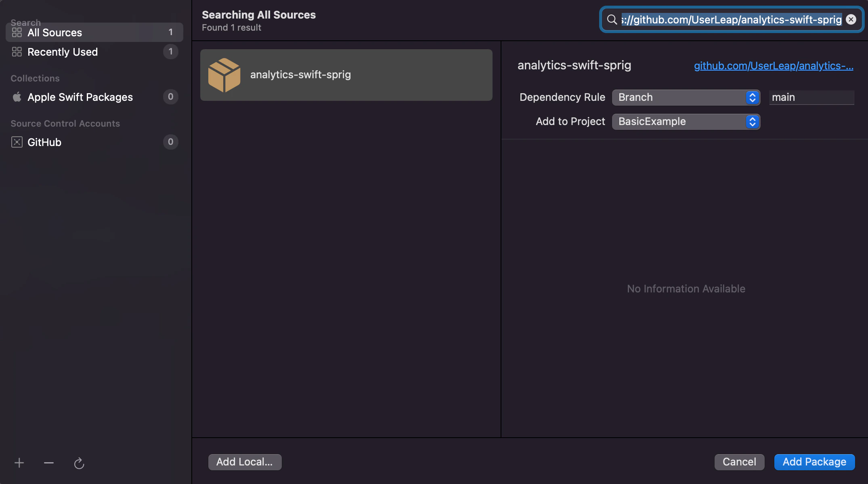Click the Apple logo icon beside Swift Packages
Image resolution: width=868 pixels, height=484 pixels.
(x=17, y=97)
